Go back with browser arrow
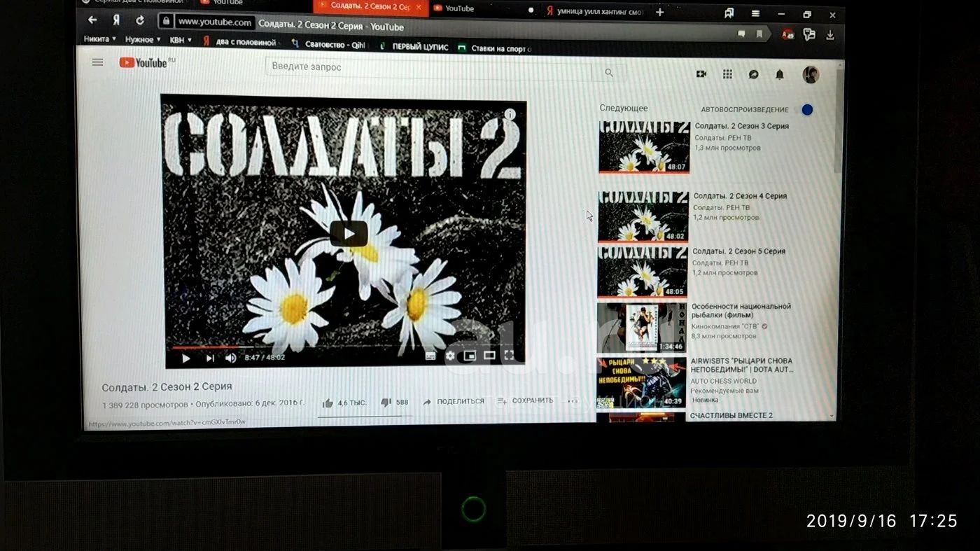The image size is (980, 551). 92,20
